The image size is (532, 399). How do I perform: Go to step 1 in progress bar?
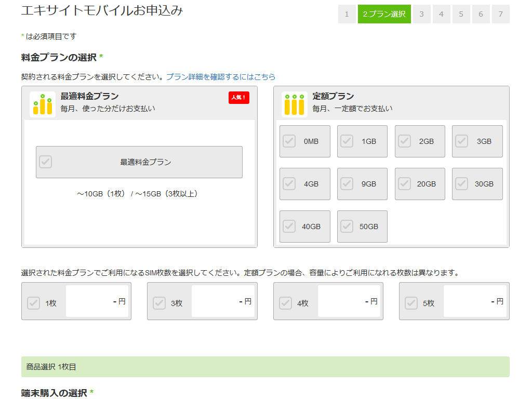pyautogui.click(x=347, y=14)
